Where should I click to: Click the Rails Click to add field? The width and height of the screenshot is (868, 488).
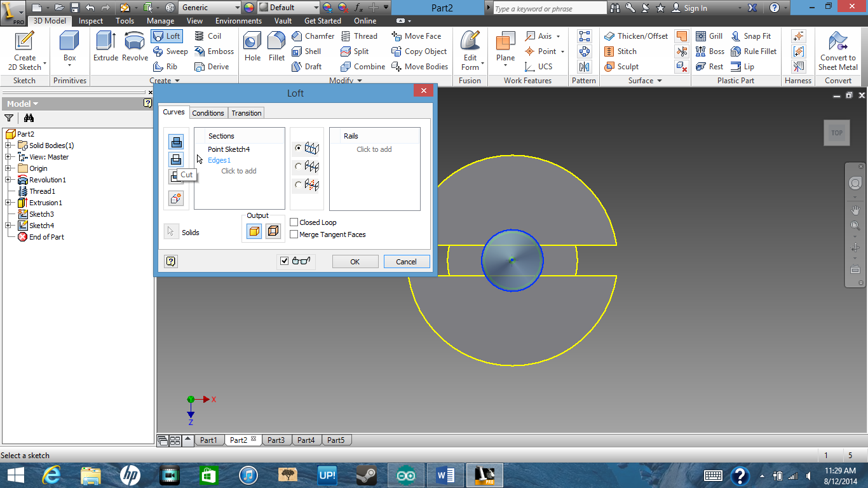coord(374,149)
